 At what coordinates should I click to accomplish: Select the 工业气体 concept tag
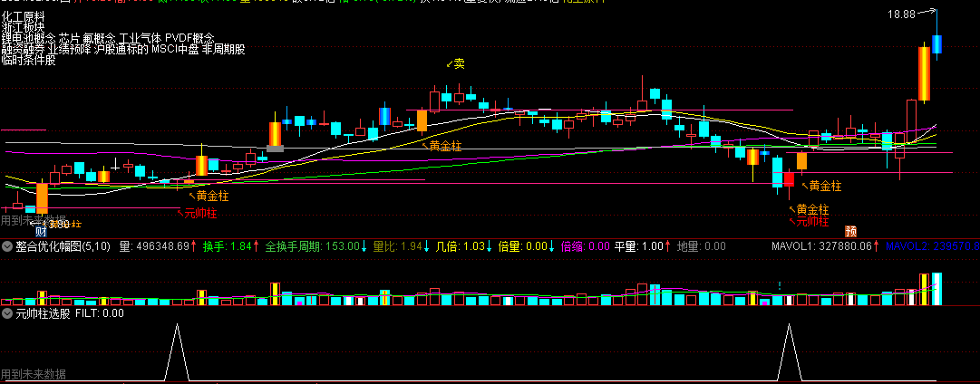pyautogui.click(x=141, y=39)
